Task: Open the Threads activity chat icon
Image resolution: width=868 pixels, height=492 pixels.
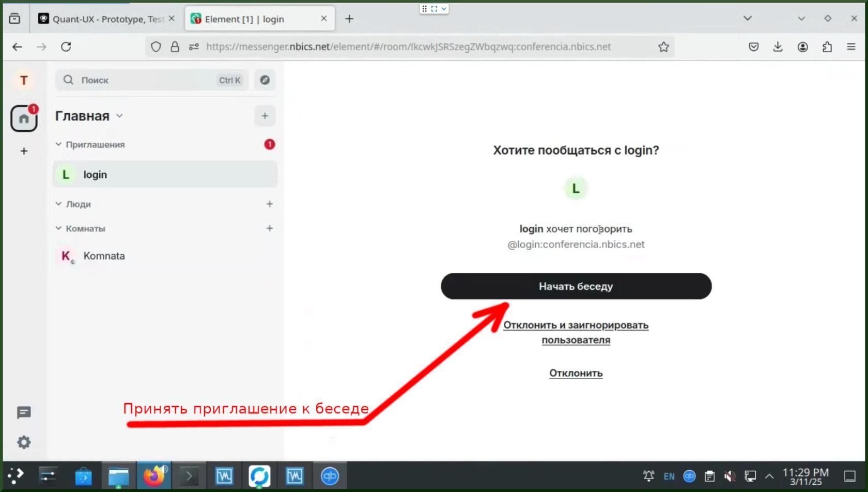Action: (24, 412)
